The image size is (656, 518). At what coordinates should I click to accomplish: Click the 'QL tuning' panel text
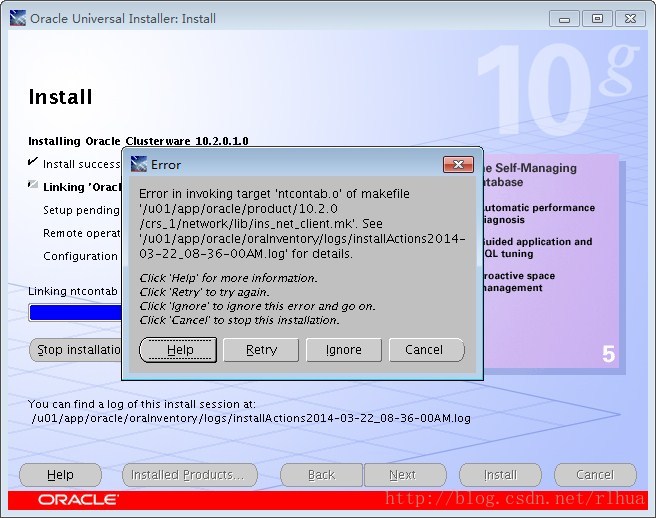pyautogui.click(x=507, y=254)
